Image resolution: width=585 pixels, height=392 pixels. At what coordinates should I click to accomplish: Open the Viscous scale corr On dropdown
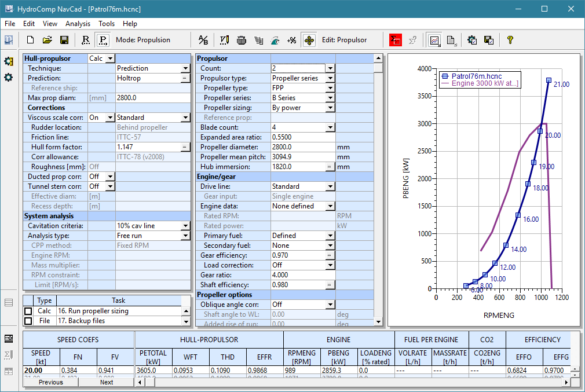pyautogui.click(x=110, y=118)
